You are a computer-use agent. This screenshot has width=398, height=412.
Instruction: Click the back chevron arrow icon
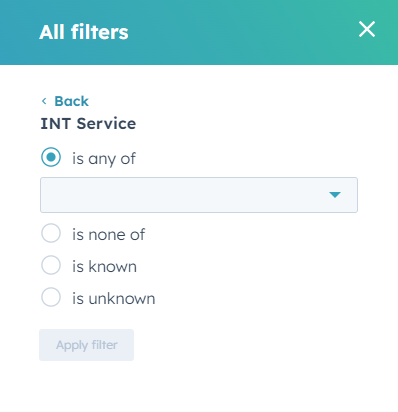pyautogui.click(x=44, y=101)
